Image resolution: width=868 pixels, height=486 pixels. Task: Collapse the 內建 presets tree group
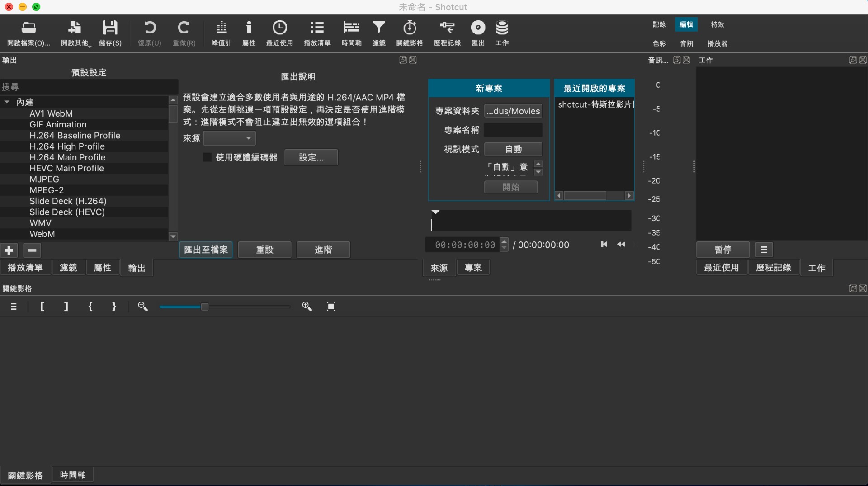(7, 102)
